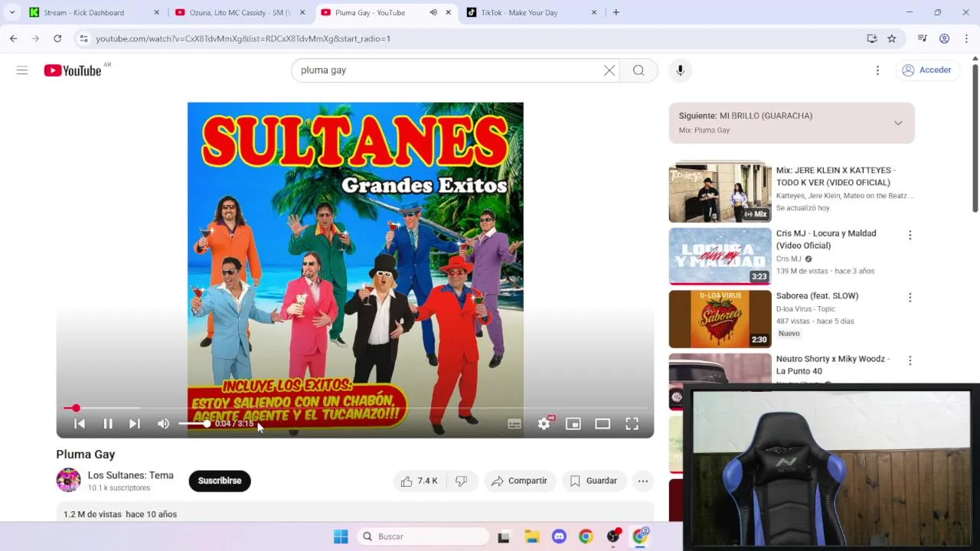Image resolution: width=980 pixels, height=551 pixels.
Task: Switch to Ozuna, Lito MC Cassidy tab
Action: pyautogui.click(x=240, y=12)
